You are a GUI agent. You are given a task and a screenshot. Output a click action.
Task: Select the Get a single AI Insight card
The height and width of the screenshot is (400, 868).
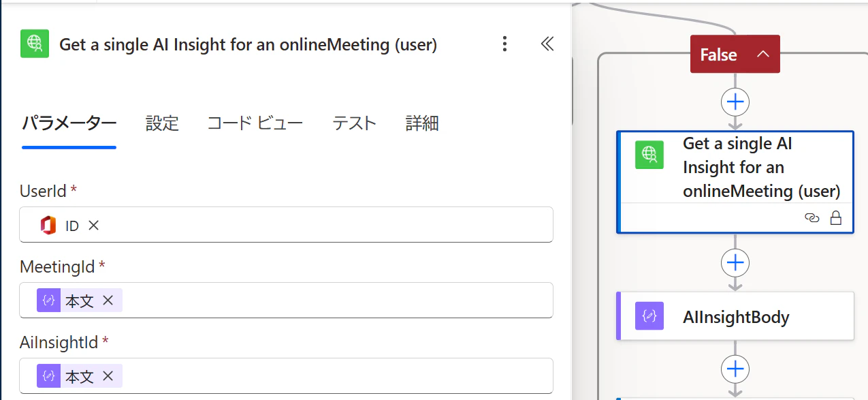pos(735,182)
